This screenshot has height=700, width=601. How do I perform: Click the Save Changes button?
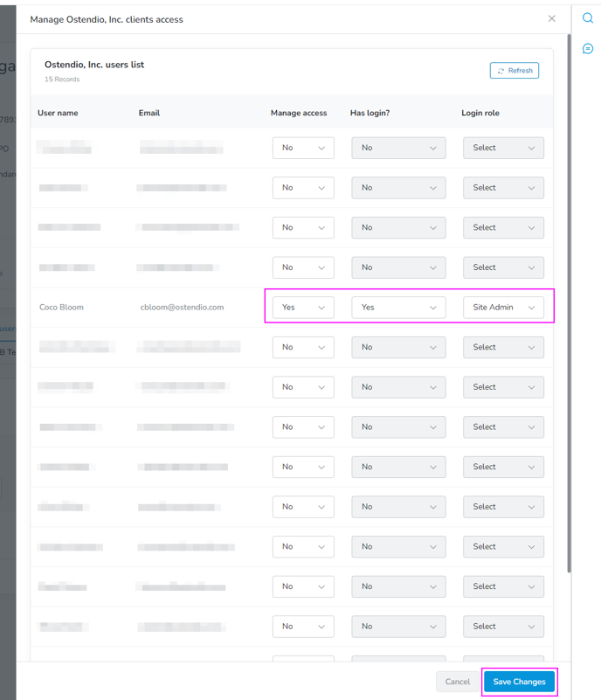(x=519, y=682)
